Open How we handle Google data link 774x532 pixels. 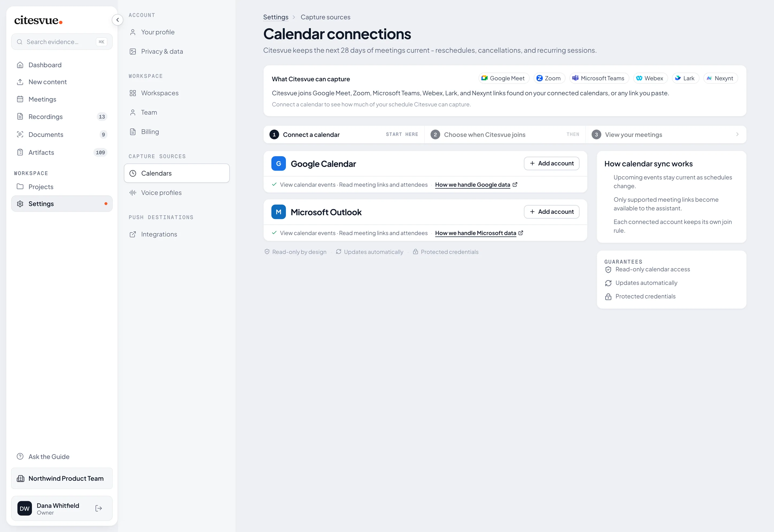476,185
